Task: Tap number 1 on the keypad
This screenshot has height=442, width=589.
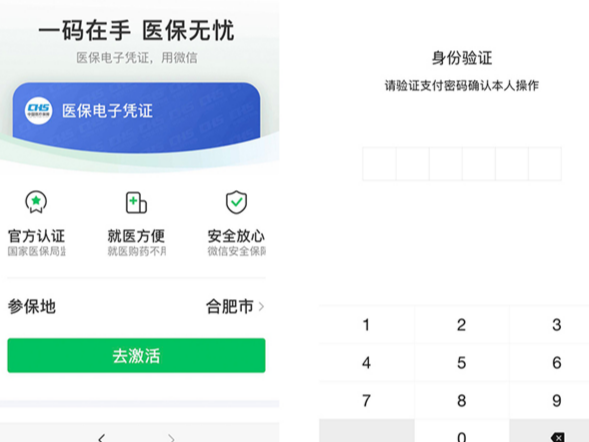Action: [x=367, y=325]
